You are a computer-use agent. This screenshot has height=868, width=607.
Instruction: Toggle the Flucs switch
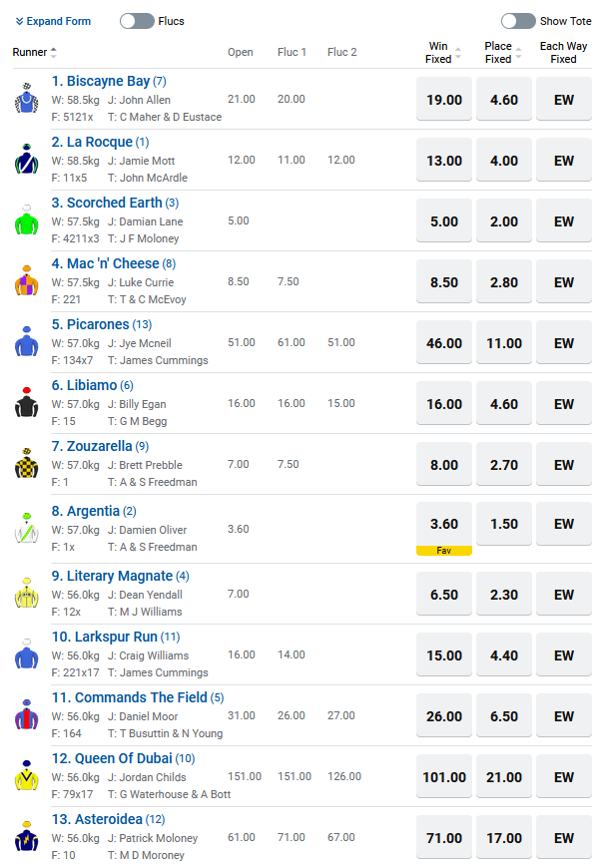click(137, 21)
